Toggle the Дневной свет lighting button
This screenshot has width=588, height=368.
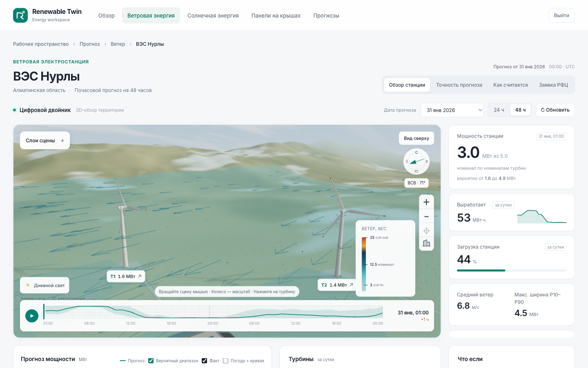45,285
